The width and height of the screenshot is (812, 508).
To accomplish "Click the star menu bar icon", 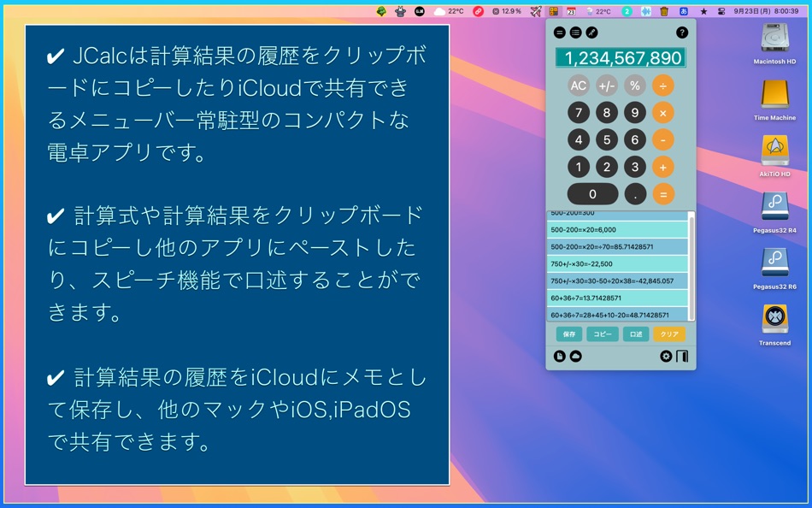I will [703, 11].
